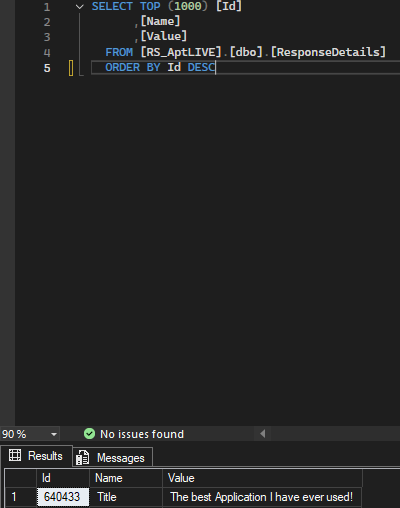The width and height of the screenshot is (400, 508).
Task: Switch to the Results tab
Action: click(36, 456)
